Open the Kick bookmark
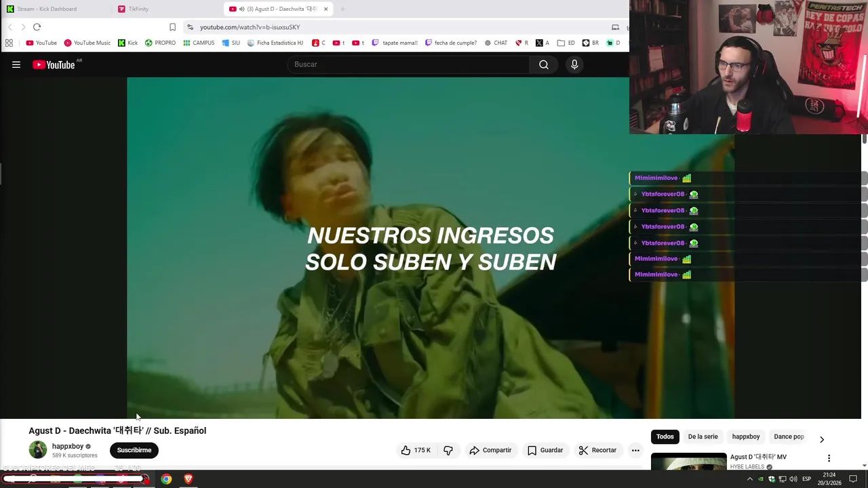Image resolution: width=868 pixels, height=488 pixels. pyautogui.click(x=127, y=43)
